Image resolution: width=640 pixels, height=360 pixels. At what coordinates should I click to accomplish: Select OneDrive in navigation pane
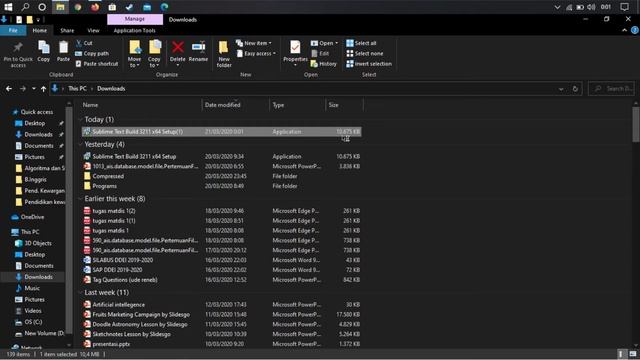pyautogui.click(x=32, y=217)
